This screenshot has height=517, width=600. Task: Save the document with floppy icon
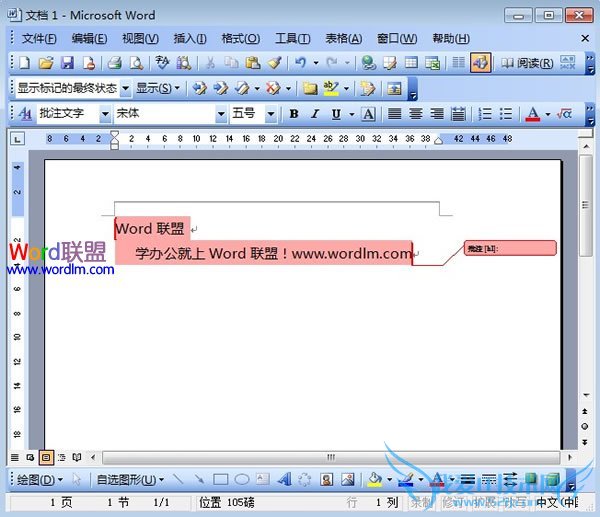coord(67,62)
